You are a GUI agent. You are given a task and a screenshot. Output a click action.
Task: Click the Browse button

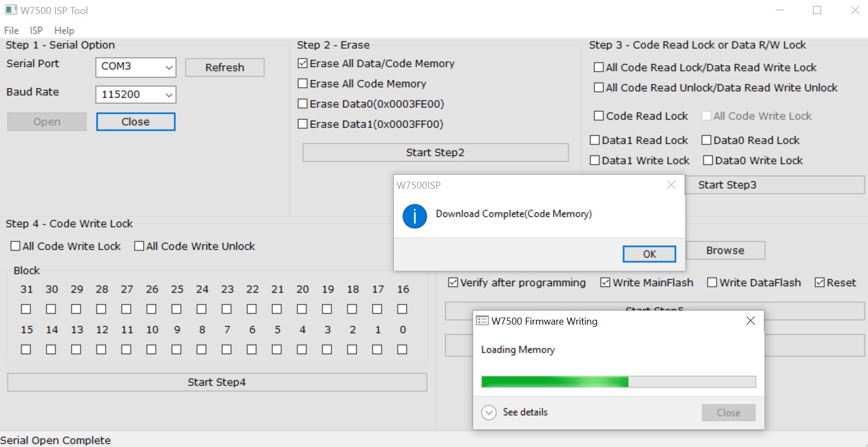[726, 251]
